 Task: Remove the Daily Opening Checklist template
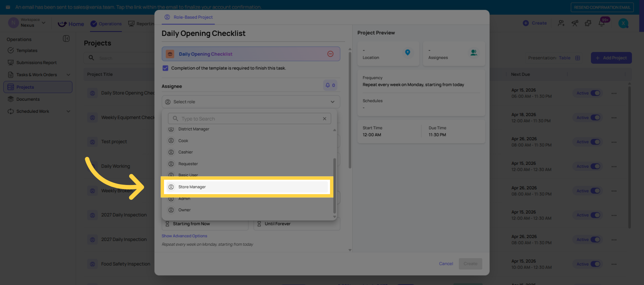pos(330,54)
